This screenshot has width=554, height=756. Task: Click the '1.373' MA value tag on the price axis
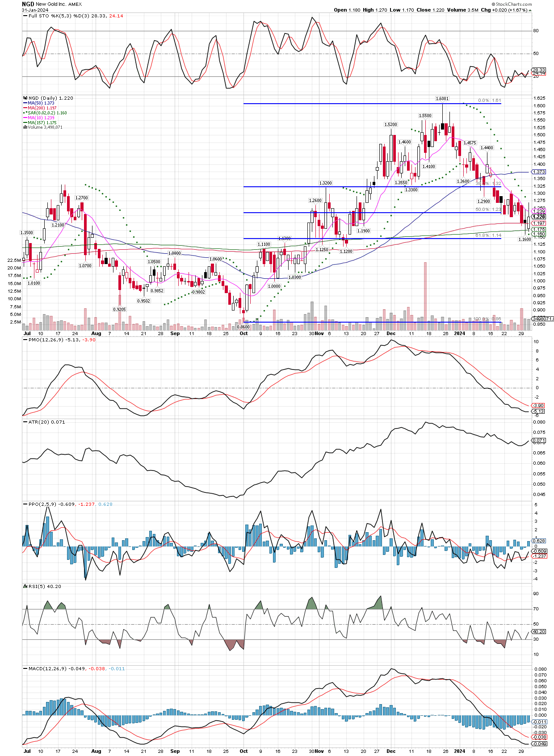539,172
